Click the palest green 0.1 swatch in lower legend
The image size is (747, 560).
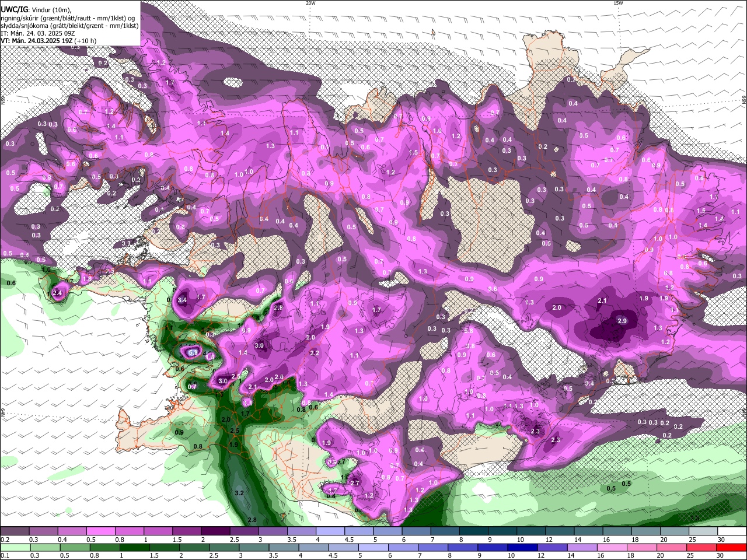pos(15,547)
